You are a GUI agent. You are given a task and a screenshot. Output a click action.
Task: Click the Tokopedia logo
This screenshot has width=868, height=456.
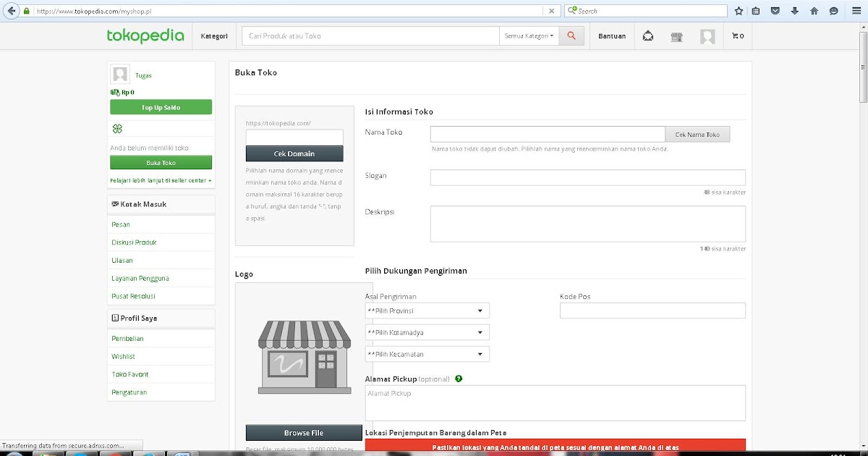(145, 35)
